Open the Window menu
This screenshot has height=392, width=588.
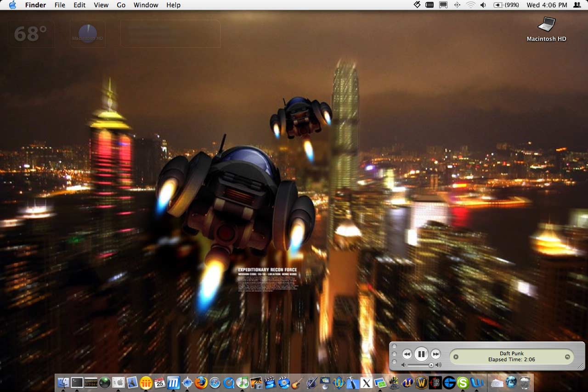coord(146,5)
